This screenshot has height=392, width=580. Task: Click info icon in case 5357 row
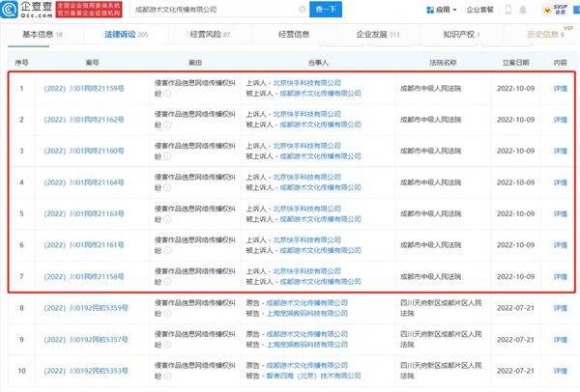click(x=167, y=345)
